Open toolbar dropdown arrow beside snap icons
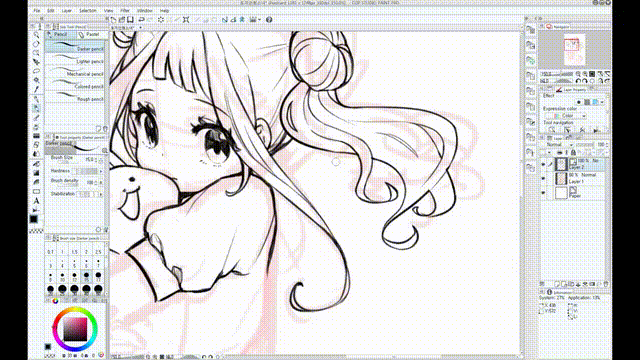This screenshot has width=640, height=360. tap(260, 20)
